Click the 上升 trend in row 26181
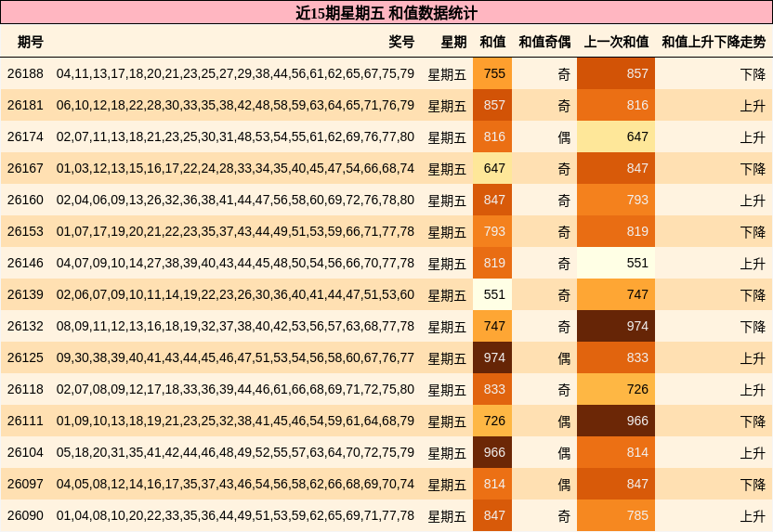Viewport: 773px width, 532px height. [753, 106]
